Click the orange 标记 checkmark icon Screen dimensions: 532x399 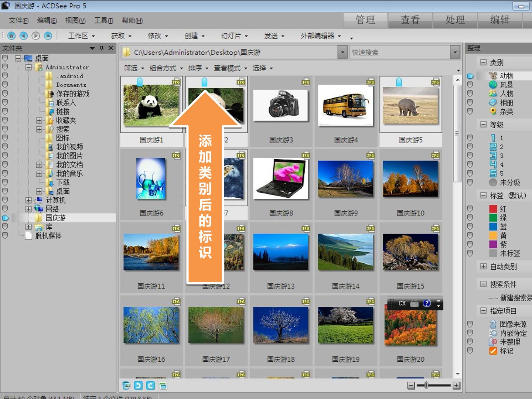click(x=493, y=351)
